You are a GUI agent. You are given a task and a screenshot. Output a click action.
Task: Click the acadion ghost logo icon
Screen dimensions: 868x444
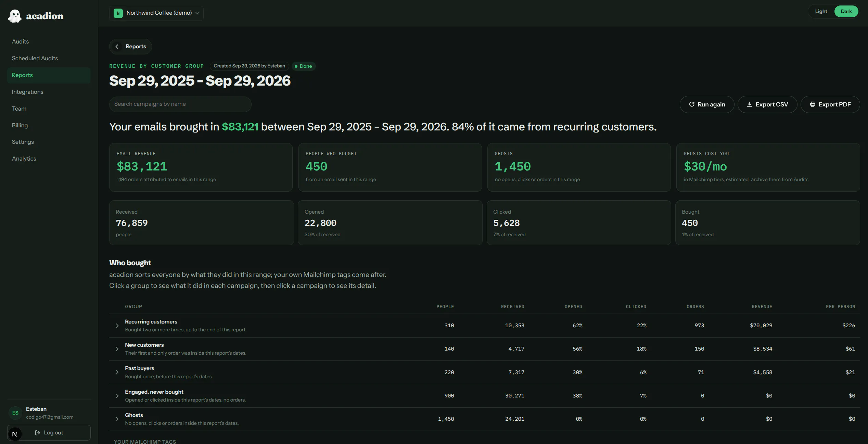point(15,16)
